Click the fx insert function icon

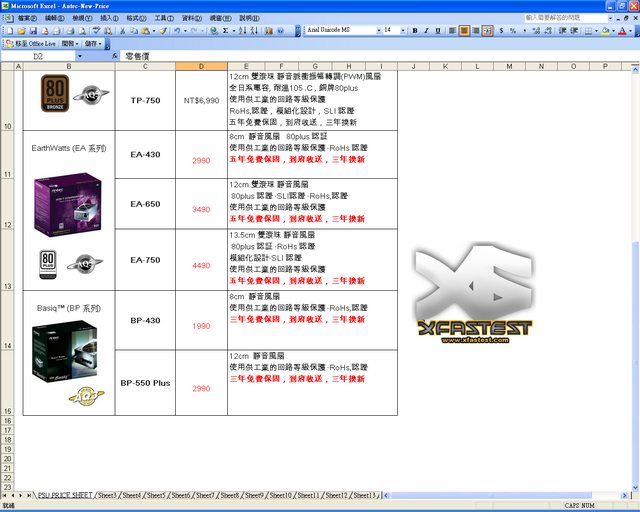point(115,56)
